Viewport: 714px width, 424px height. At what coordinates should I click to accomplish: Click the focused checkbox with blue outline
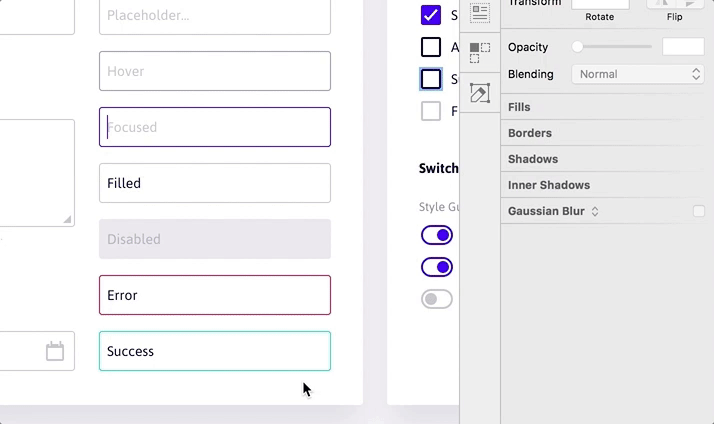tap(431, 79)
